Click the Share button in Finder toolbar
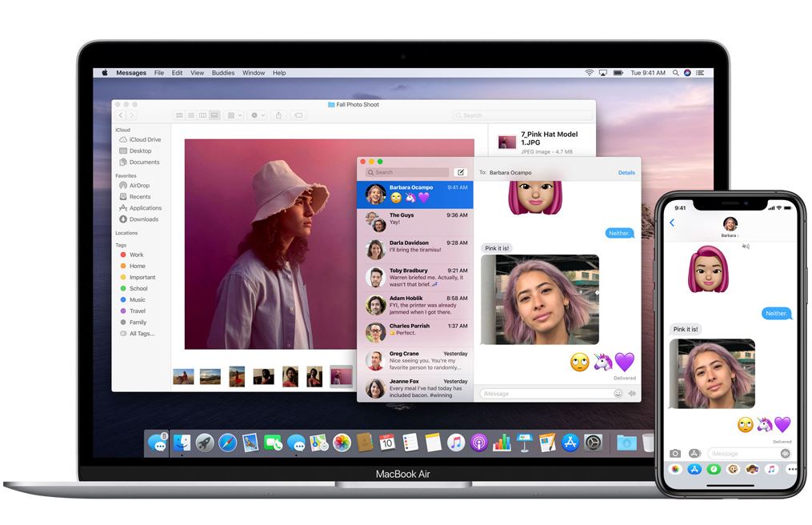Image resolution: width=812 pixels, height=525 pixels. [x=278, y=115]
